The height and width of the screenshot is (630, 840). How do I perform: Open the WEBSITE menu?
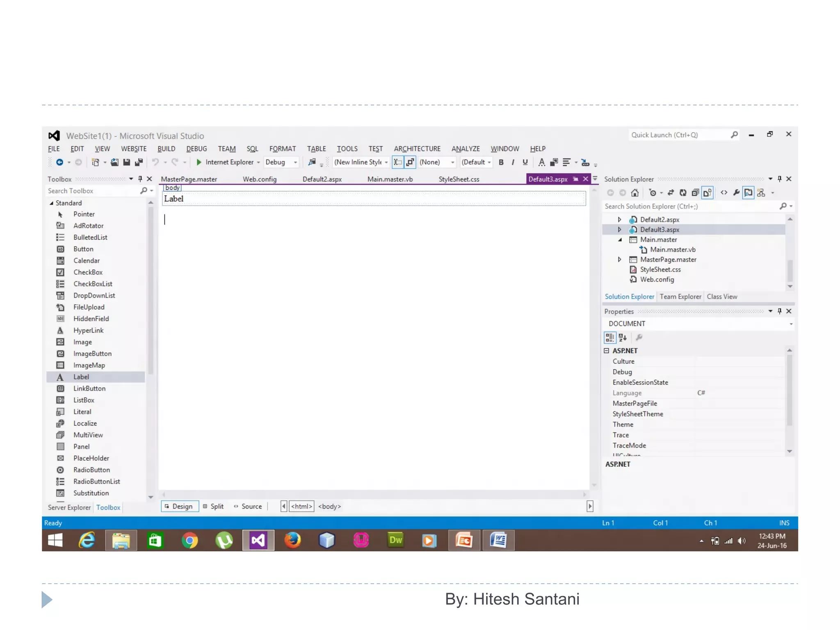(133, 149)
